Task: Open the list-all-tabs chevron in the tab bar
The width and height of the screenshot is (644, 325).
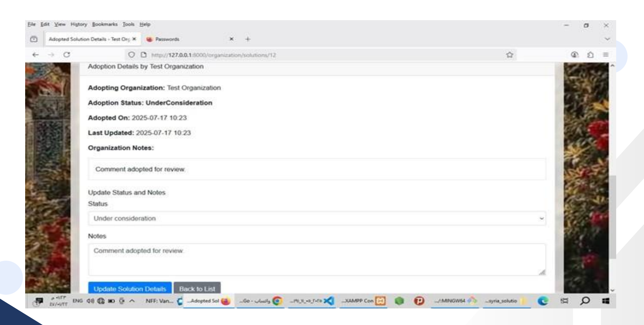Action: [607, 39]
